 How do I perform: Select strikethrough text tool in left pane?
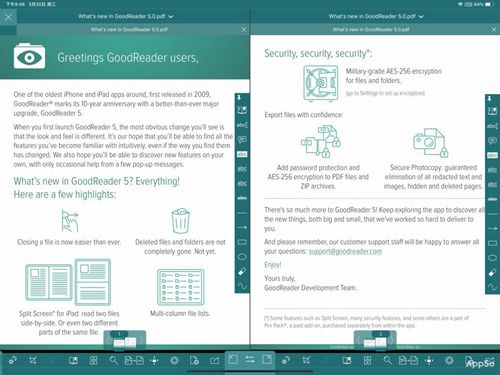[242, 198]
